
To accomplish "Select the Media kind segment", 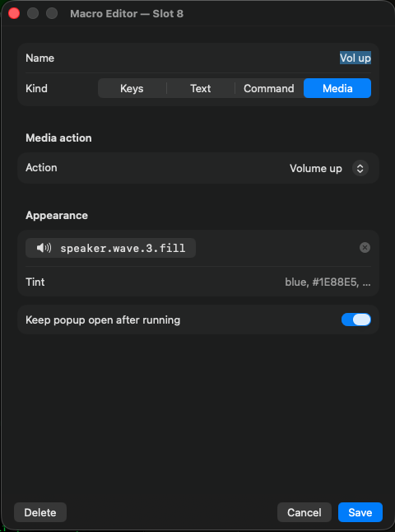I will pos(337,88).
